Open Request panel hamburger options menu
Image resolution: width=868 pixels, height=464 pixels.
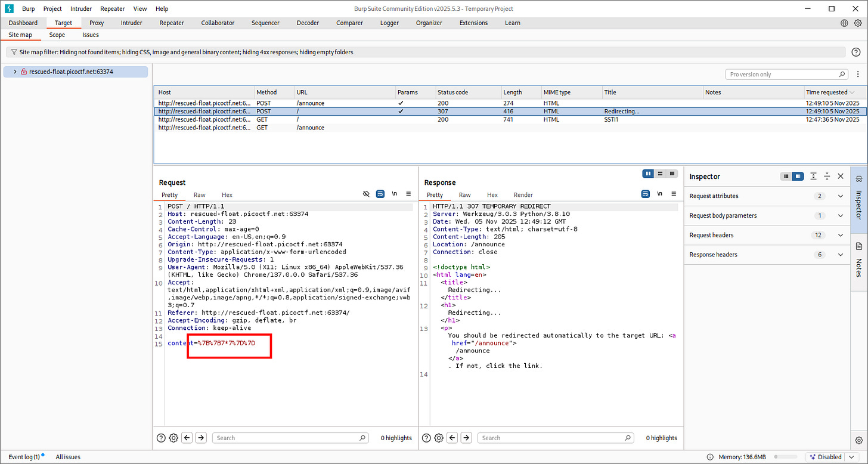pyautogui.click(x=408, y=194)
